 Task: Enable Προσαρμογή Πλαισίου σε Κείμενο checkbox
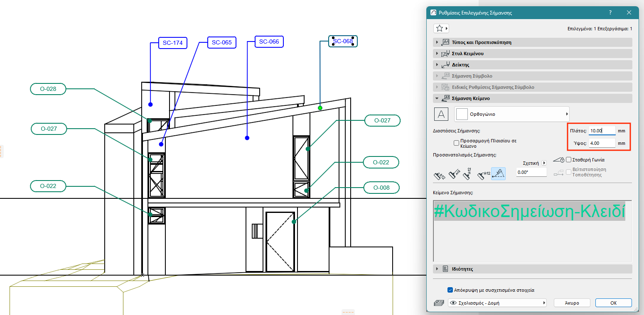point(457,143)
